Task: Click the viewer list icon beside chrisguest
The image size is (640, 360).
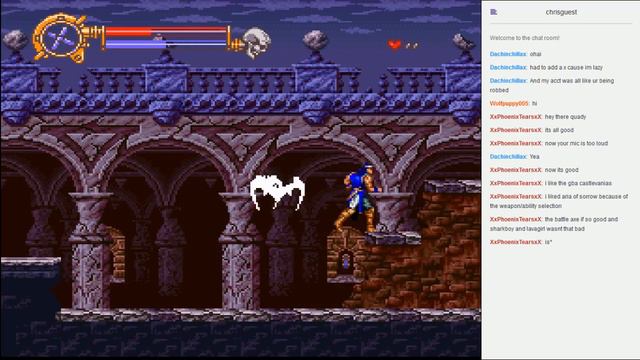Action: (x=493, y=12)
